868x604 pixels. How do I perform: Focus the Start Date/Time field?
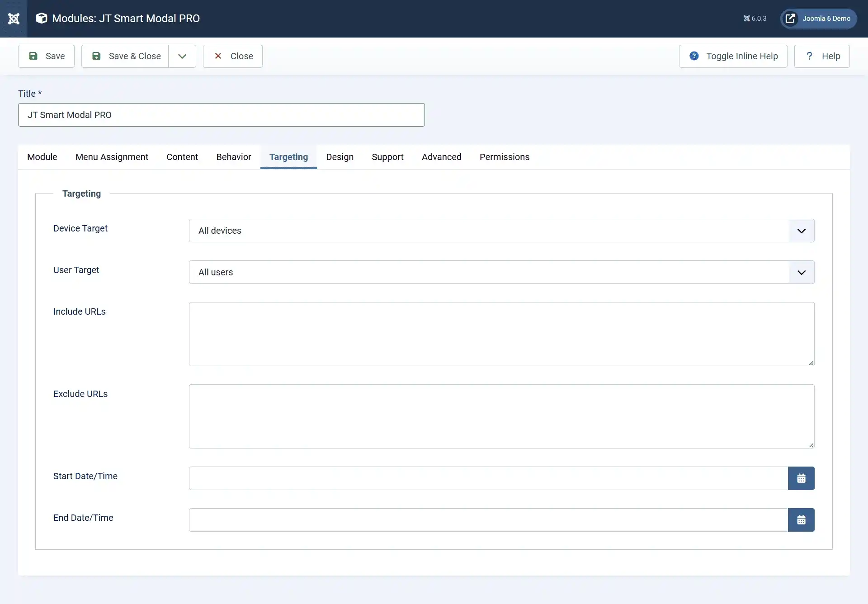coord(488,478)
